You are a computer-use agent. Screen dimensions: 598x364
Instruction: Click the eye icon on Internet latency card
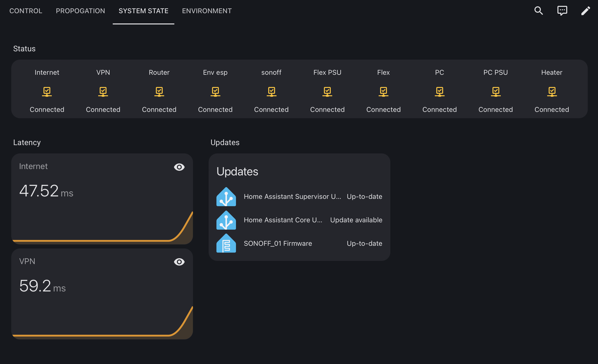pyautogui.click(x=179, y=167)
